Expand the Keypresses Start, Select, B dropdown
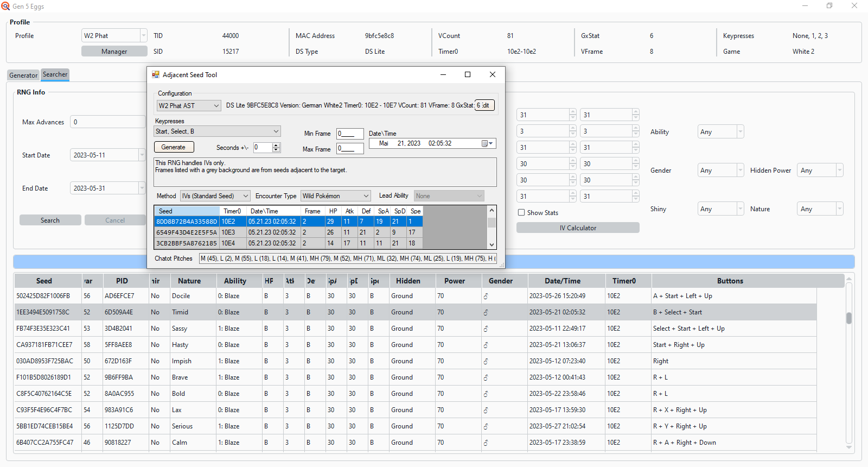The width and height of the screenshot is (868, 467). pos(218,131)
